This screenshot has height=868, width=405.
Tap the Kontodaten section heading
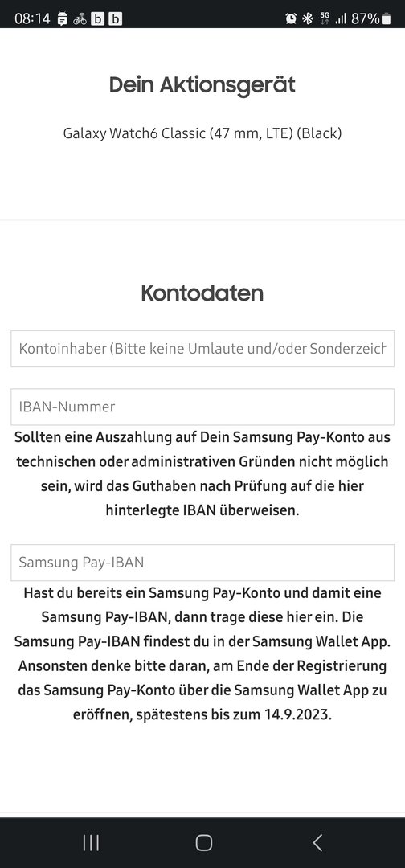[202, 293]
